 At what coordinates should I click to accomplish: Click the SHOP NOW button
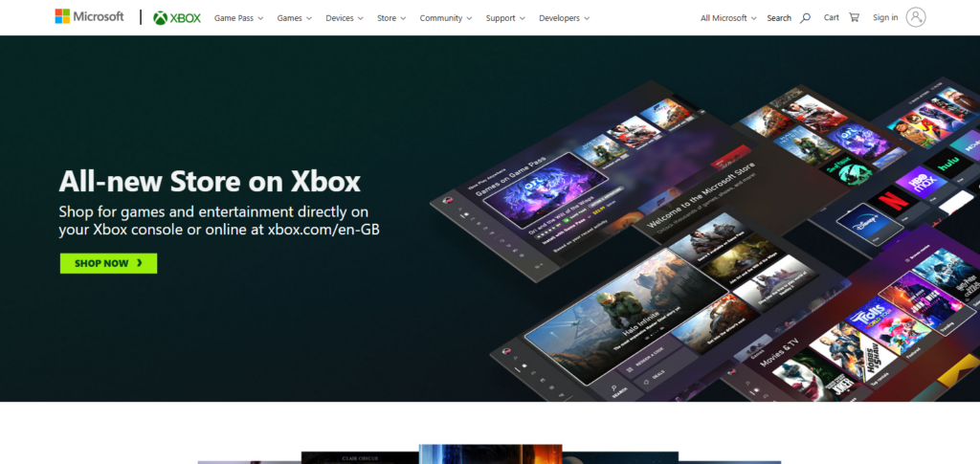109,263
